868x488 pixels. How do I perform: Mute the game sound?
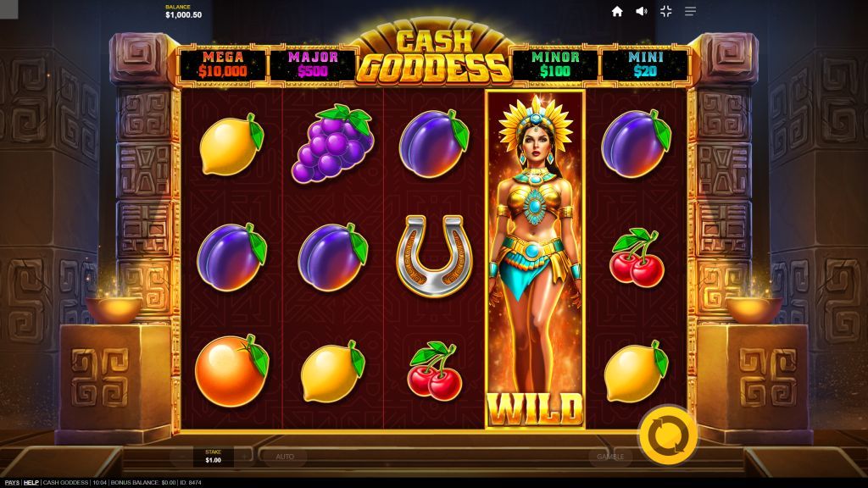[x=641, y=12]
